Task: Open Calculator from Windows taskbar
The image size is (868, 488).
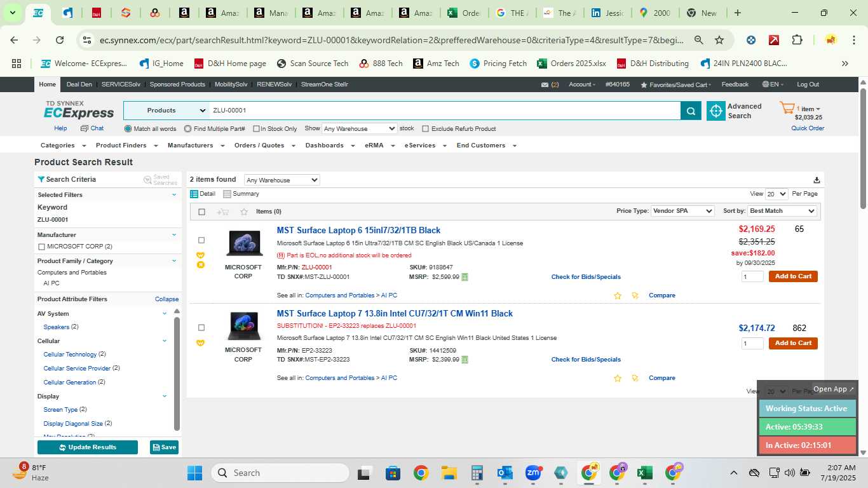Action: coord(477,473)
